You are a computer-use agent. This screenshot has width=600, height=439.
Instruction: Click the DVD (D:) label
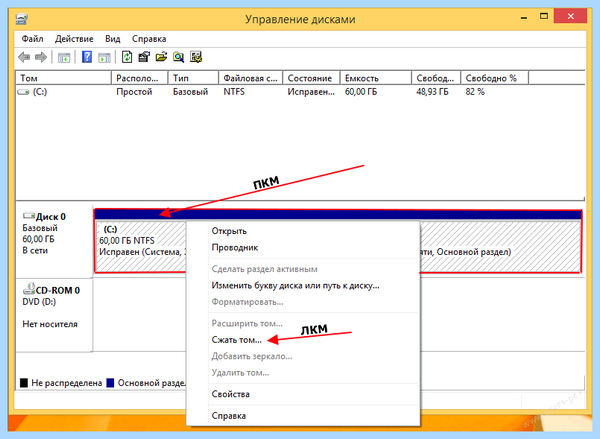(39, 302)
